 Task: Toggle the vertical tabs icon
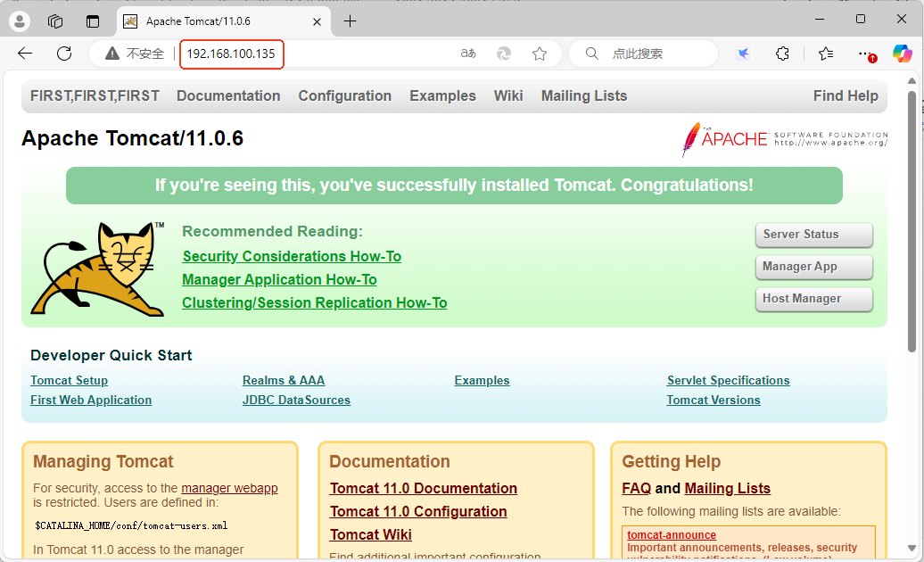click(93, 21)
